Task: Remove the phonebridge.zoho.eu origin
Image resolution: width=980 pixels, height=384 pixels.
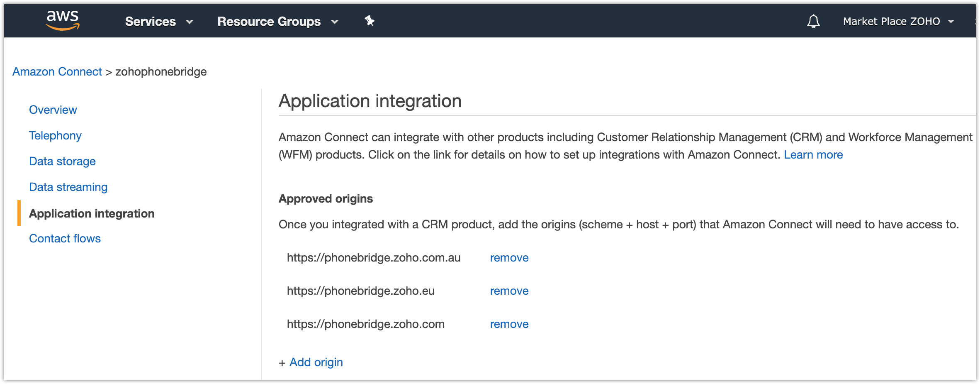Action: click(x=509, y=291)
